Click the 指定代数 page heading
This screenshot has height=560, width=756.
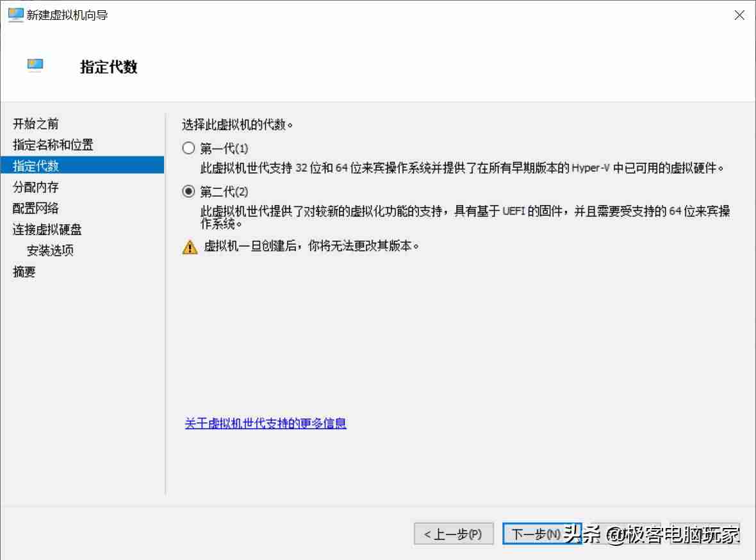click(x=108, y=67)
